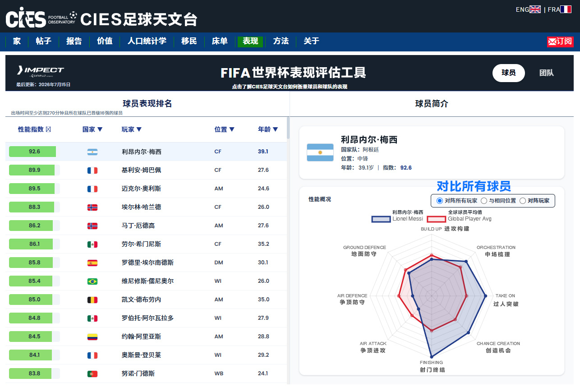Select the 奥斯曼·登贝莱 player name
The height and width of the screenshot is (392, 580).
point(142,355)
